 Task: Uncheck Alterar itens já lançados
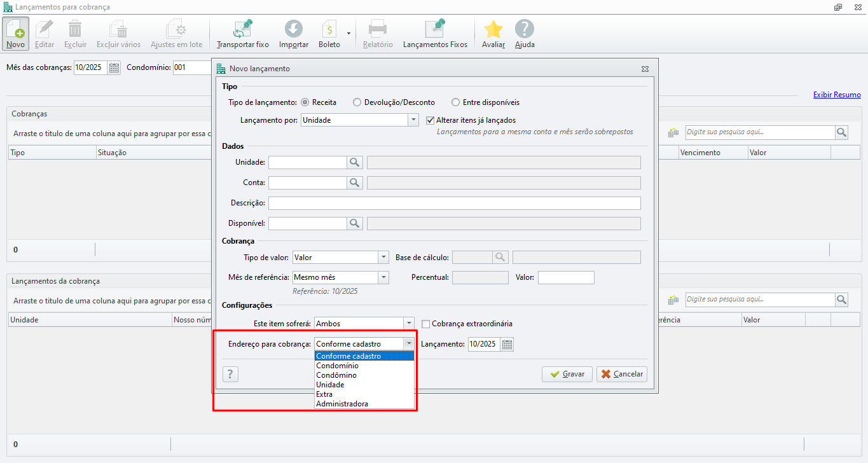tap(431, 120)
